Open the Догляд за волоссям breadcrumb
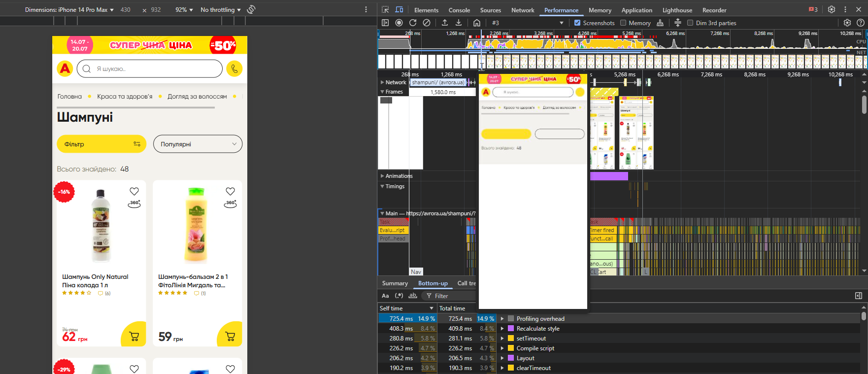Screen dimensions: 868x374 tap(197, 96)
